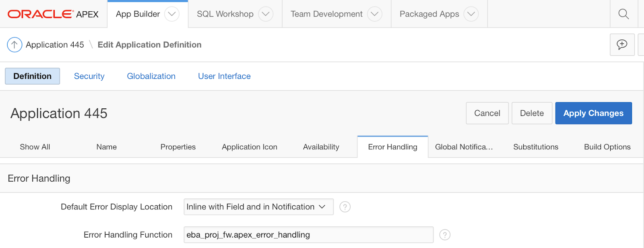Click the Error Handling Function label

tap(128, 235)
